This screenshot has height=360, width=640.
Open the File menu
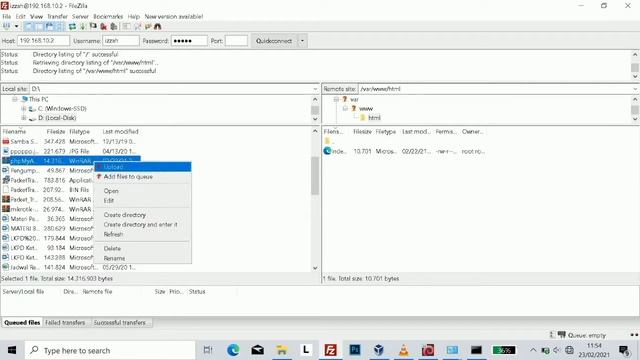(x=7, y=16)
